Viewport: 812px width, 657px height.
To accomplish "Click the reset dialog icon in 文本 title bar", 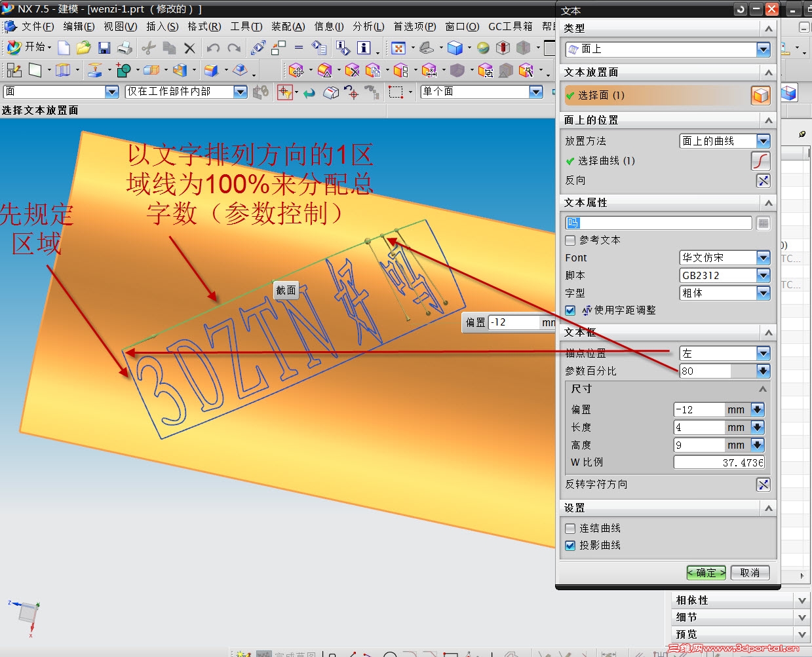I will coord(741,9).
